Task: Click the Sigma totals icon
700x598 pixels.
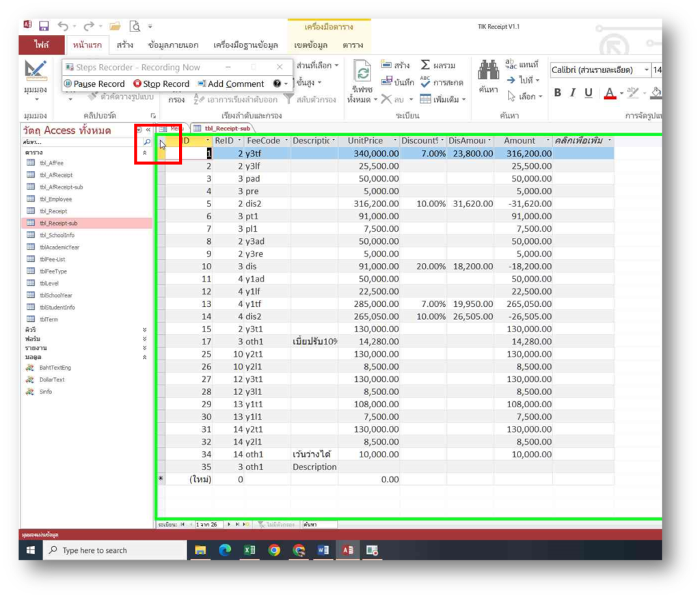Action: point(425,65)
